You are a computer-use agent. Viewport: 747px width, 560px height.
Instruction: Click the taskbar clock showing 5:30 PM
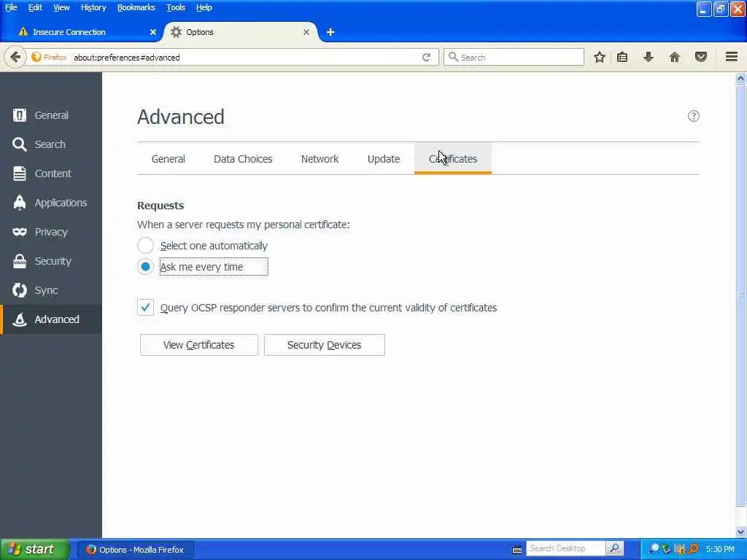(720, 549)
